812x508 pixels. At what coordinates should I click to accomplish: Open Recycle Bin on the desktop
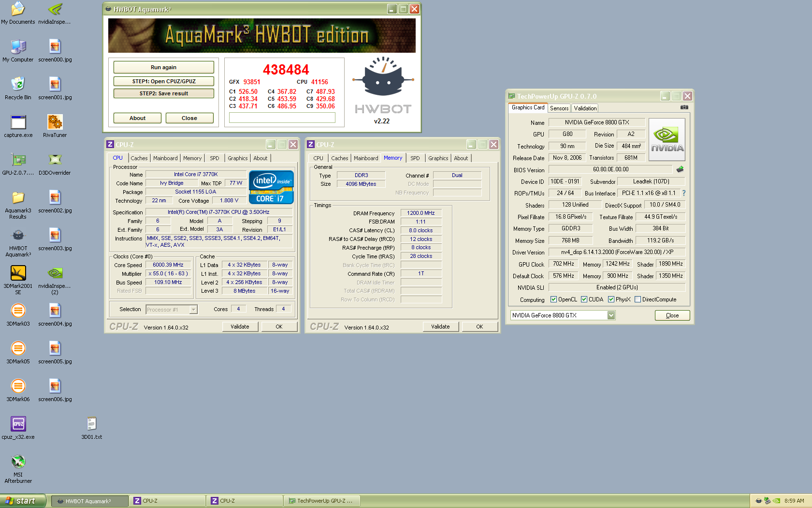coord(18,89)
